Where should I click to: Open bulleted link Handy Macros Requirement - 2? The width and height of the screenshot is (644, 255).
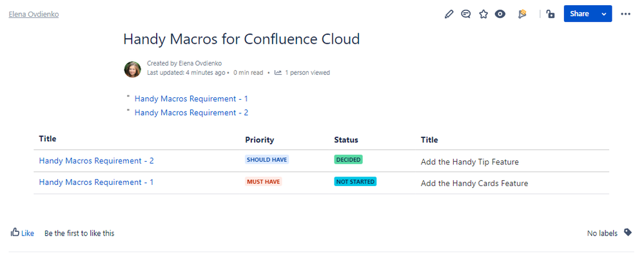[x=191, y=112]
